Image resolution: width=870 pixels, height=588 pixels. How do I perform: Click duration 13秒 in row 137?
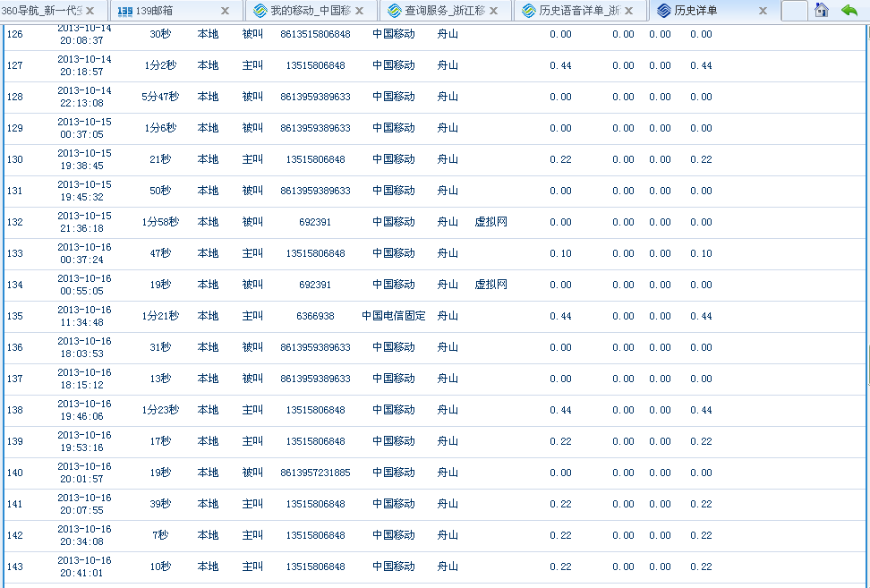click(160, 379)
